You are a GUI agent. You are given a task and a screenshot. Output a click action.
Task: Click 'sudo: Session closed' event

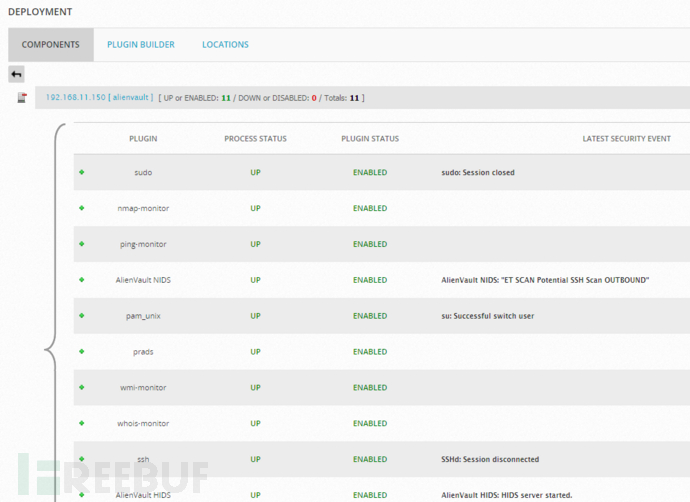click(478, 172)
